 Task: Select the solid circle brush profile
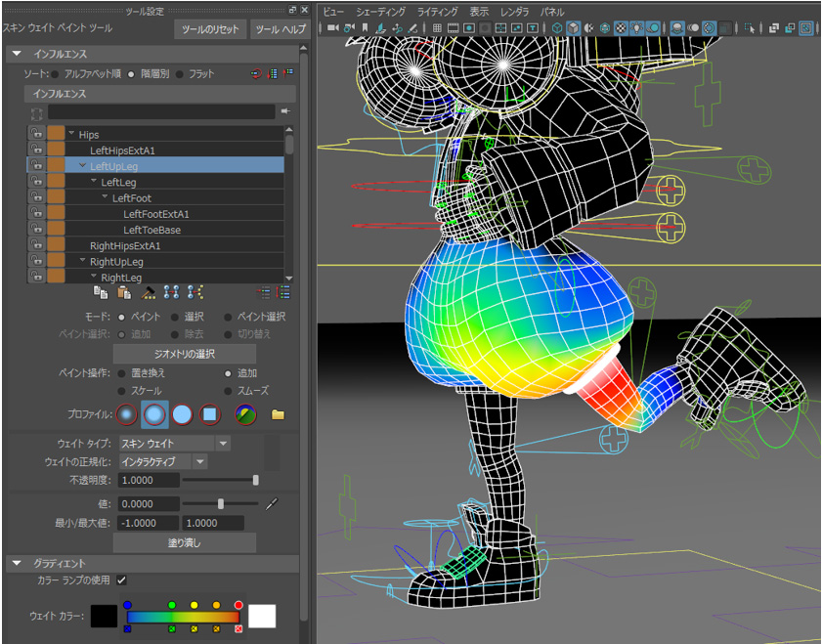coord(182,414)
